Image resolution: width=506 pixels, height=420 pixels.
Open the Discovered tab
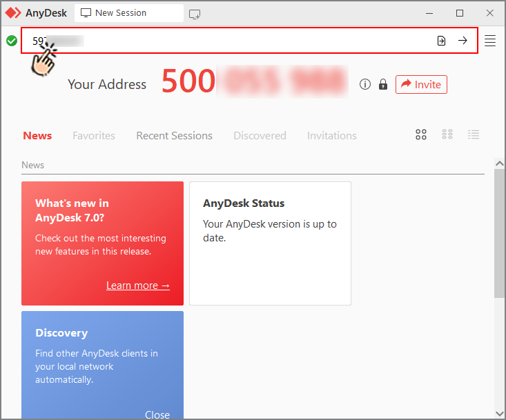[x=260, y=136]
